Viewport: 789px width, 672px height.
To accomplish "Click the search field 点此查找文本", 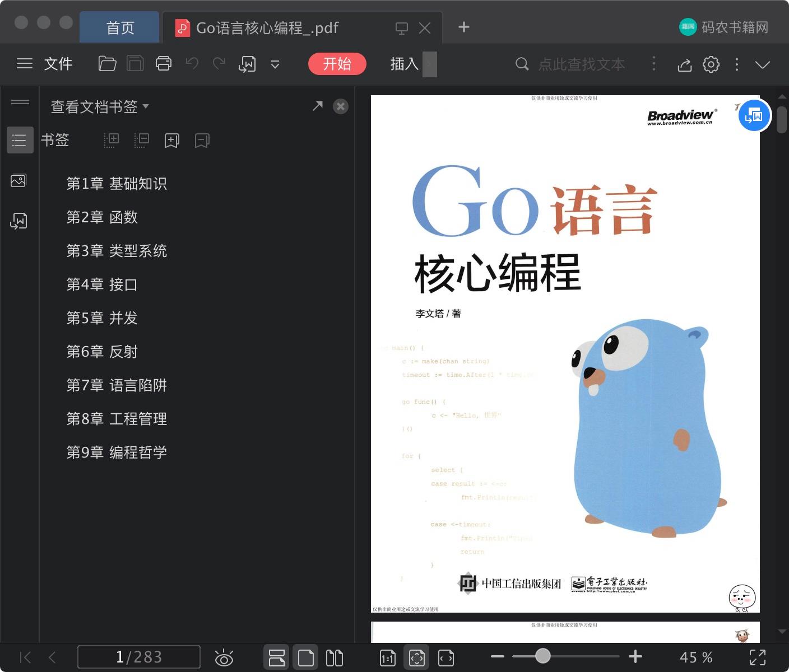I will pos(582,64).
